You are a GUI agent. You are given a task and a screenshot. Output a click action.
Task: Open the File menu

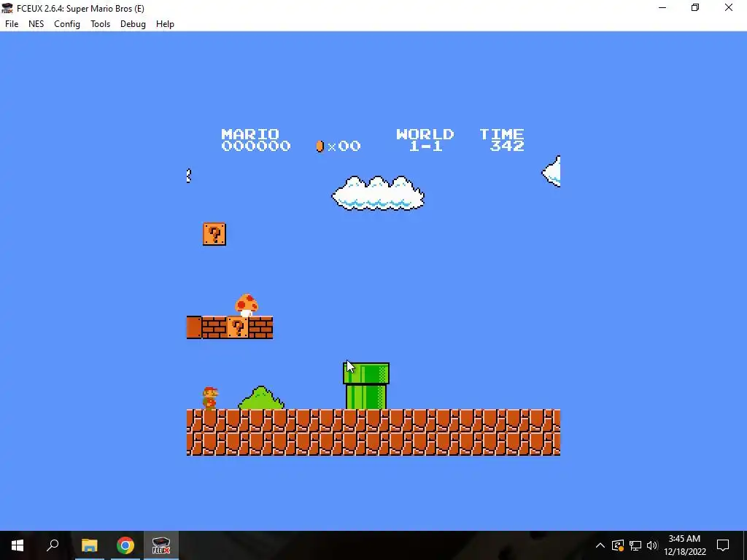12,24
